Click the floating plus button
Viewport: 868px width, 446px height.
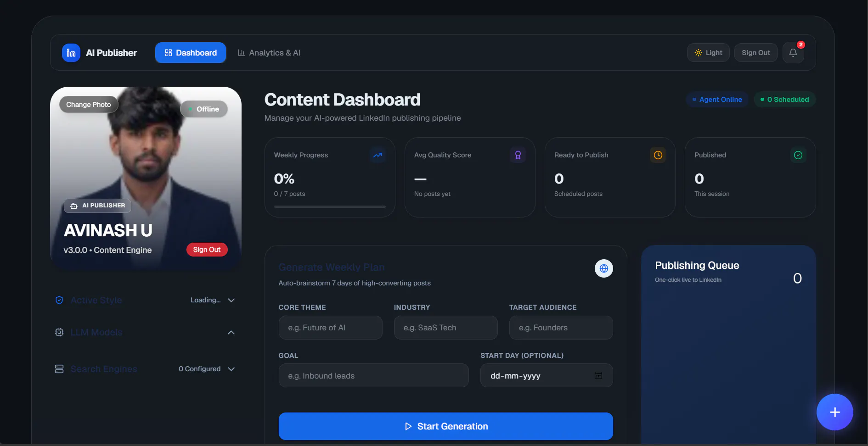[x=835, y=412]
